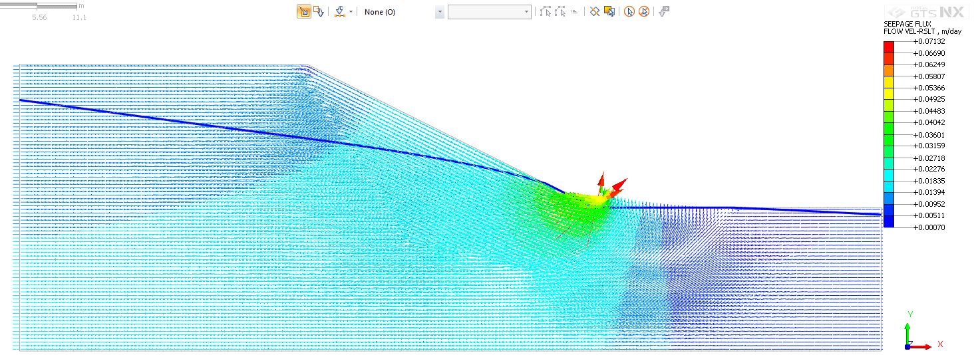
Task: Activate the rectangle pick selection tool
Action: 303,12
